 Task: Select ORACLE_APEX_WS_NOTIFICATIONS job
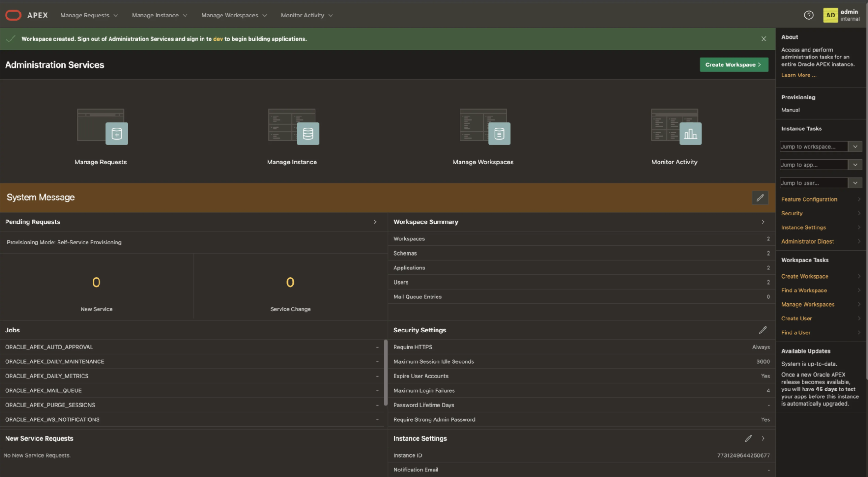click(192, 419)
